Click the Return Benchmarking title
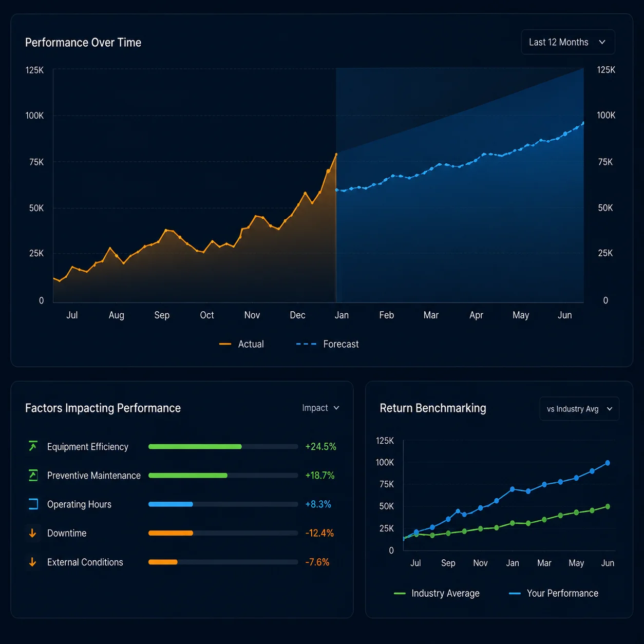This screenshot has width=644, height=644. (433, 408)
